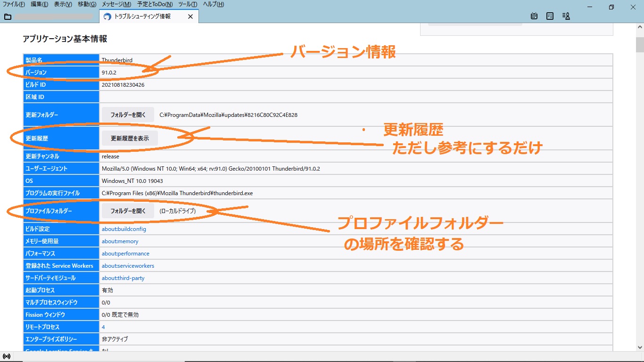Open the ツール(T) menu
644x362 pixels.
tap(188, 4)
